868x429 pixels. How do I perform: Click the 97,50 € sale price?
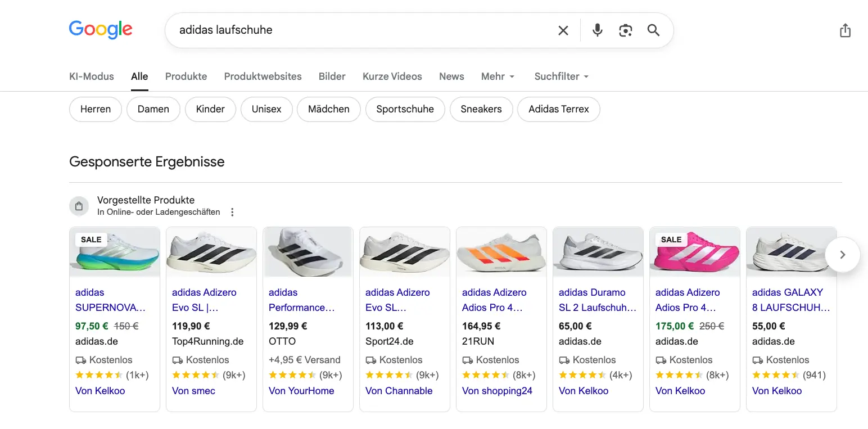(92, 326)
